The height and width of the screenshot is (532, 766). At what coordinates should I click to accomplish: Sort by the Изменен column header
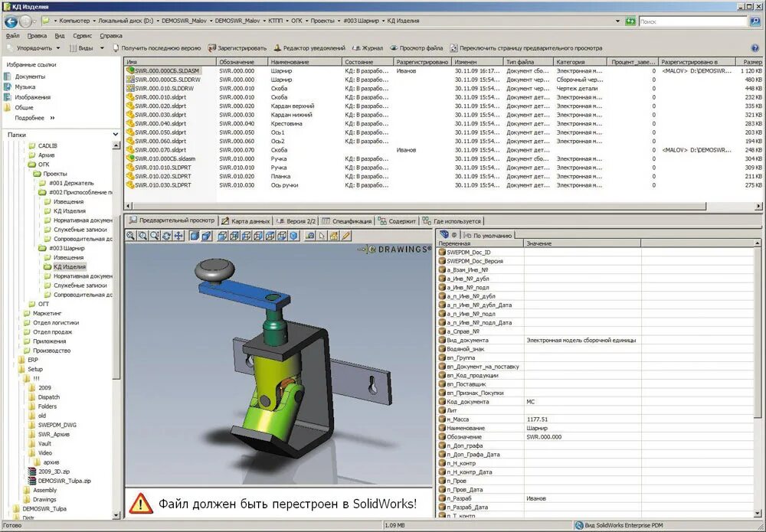(x=477, y=62)
